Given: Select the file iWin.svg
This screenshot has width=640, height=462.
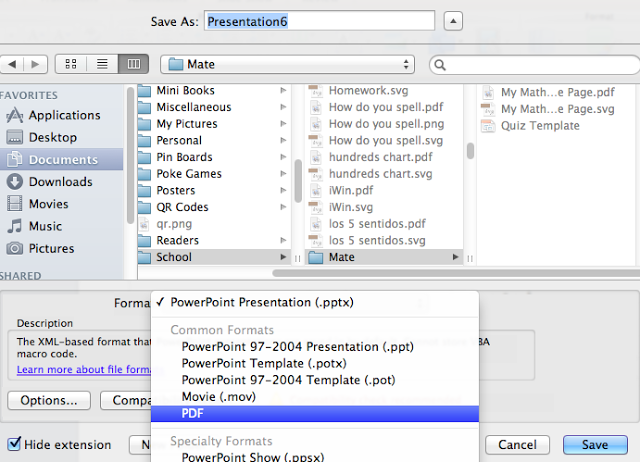Looking at the screenshot, I should coord(384,207).
